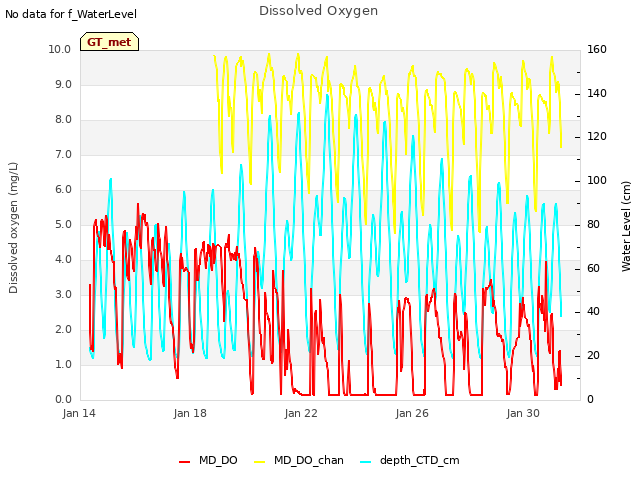Click the 60 right axis tick label
Image resolution: width=640 pixels, height=480 pixels.
click(593, 268)
